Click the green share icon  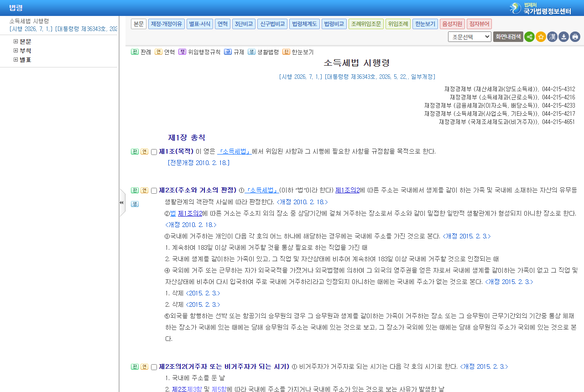[x=529, y=37]
